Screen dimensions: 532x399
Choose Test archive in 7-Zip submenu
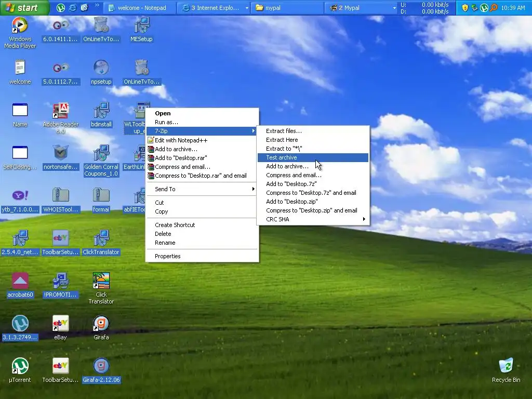pyautogui.click(x=313, y=157)
